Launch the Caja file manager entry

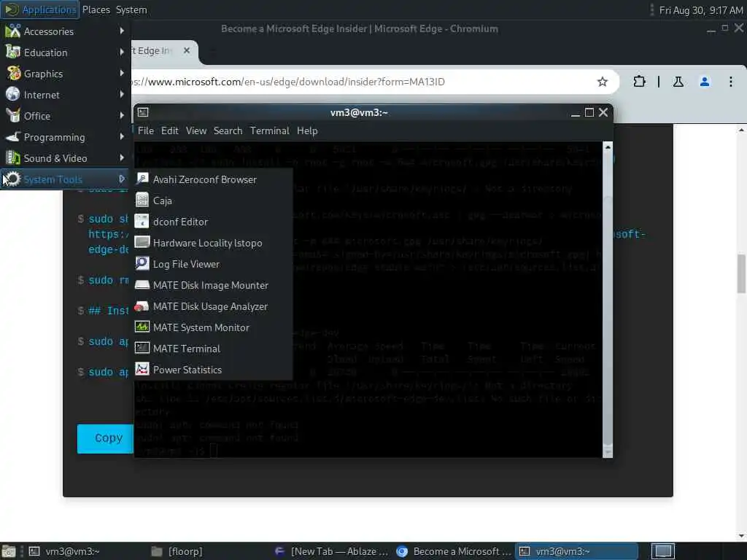212,201
